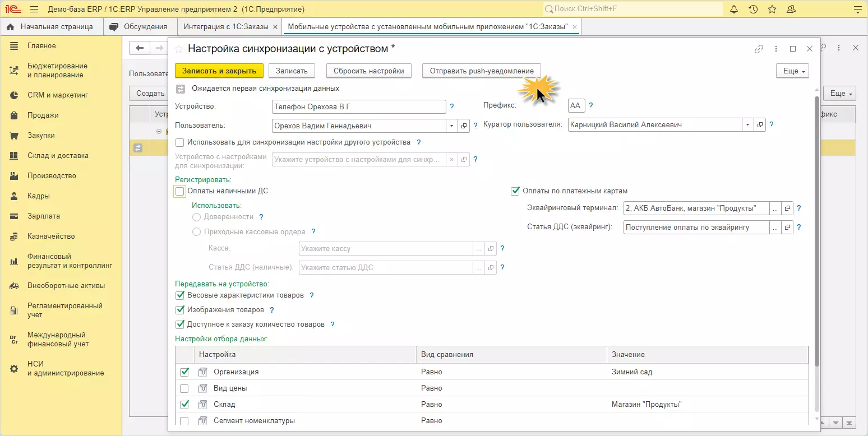Check Вид цены filter row
Screen dimensions: 868x436
[184, 388]
